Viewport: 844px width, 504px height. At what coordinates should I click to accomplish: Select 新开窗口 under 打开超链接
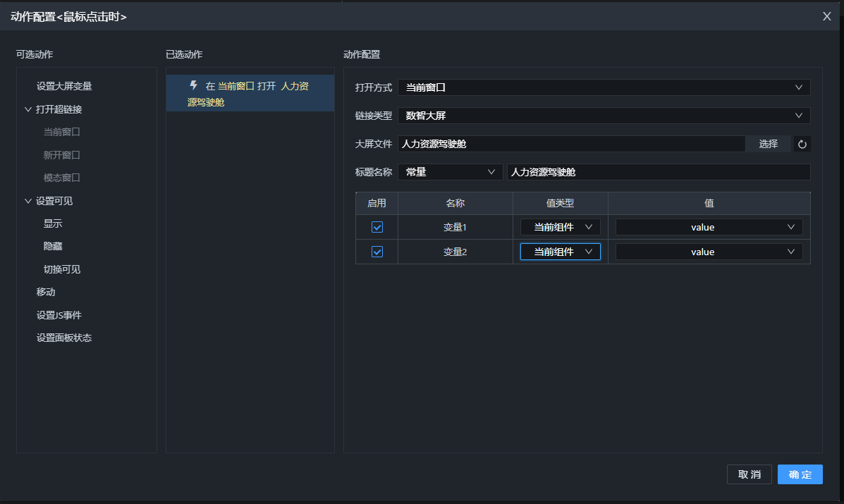point(62,155)
